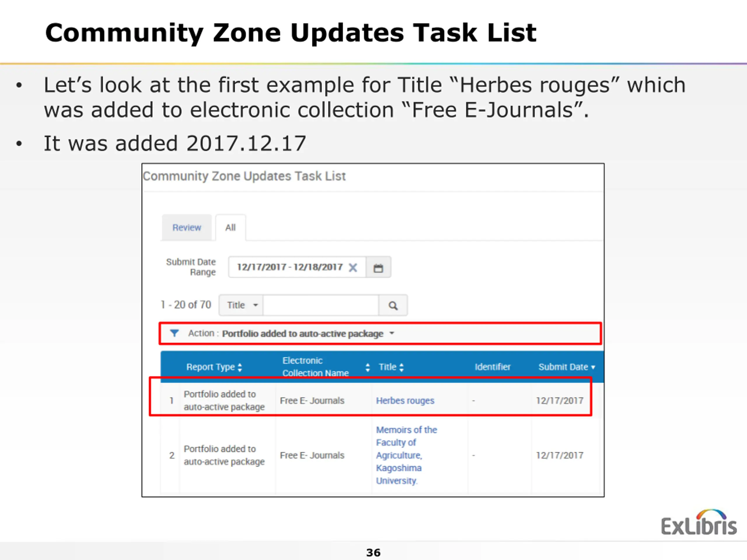Click the submit date range field
747x560 pixels.
[x=297, y=267]
